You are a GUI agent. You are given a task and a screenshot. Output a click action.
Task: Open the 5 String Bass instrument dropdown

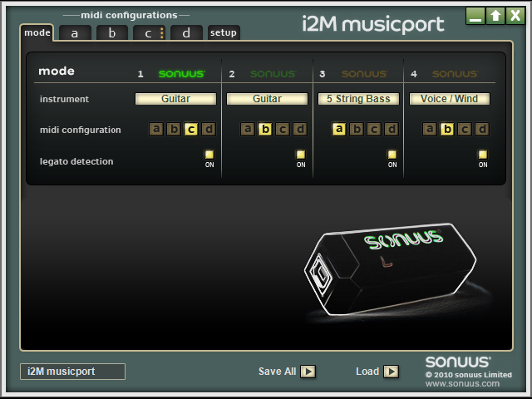coord(358,99)
